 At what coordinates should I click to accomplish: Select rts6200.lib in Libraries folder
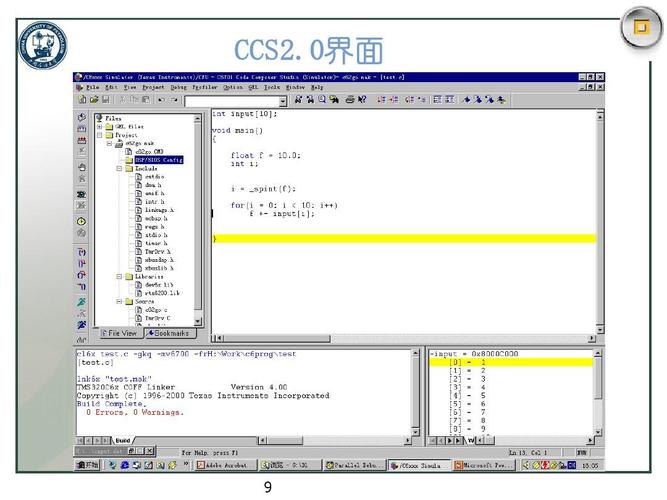pos(162,293)
